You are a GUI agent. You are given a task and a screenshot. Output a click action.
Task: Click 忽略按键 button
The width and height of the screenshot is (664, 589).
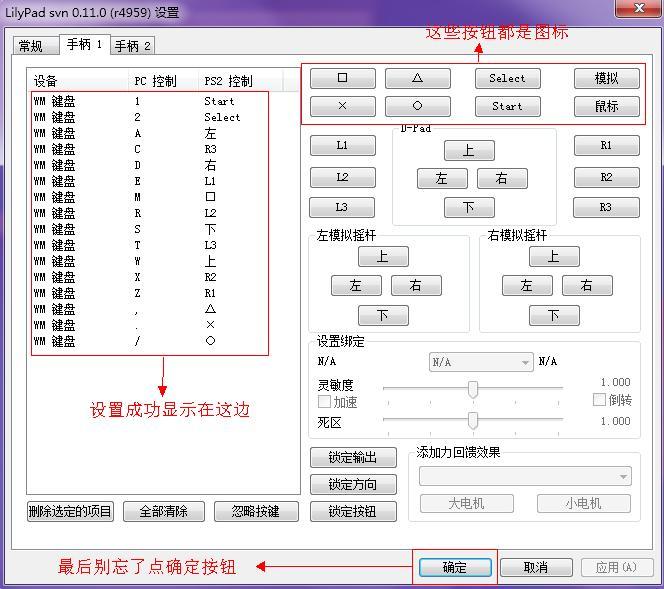pos(256,512)
